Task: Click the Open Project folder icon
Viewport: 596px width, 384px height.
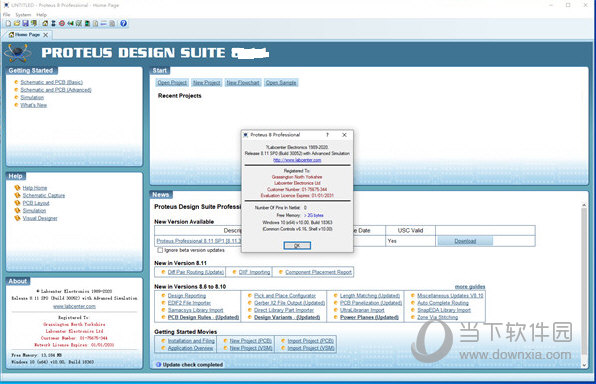Action: point(17,24)
